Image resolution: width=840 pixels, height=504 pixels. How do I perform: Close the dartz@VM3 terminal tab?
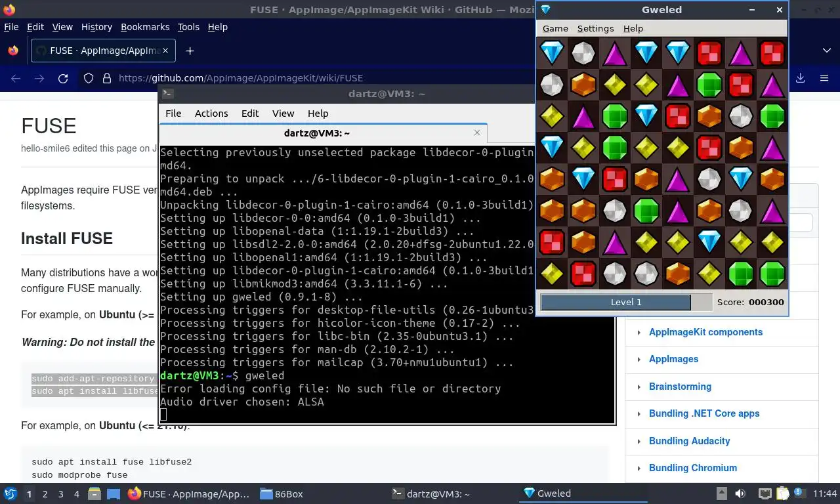click(477, 133)
